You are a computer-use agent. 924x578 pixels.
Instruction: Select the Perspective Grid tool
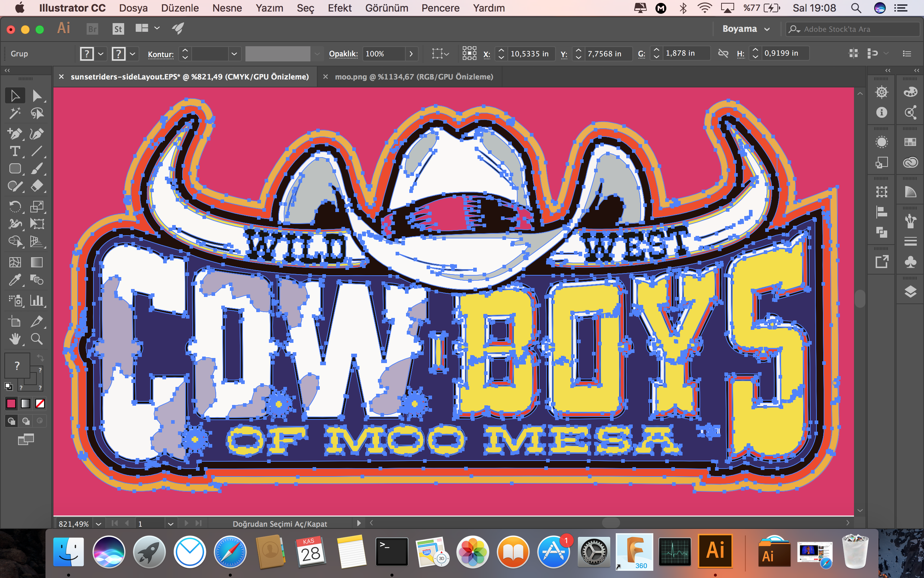click(x=37, y=242)
